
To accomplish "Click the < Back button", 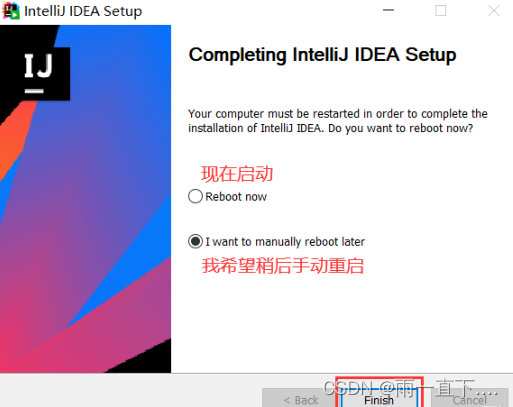I will pos(301,398).
